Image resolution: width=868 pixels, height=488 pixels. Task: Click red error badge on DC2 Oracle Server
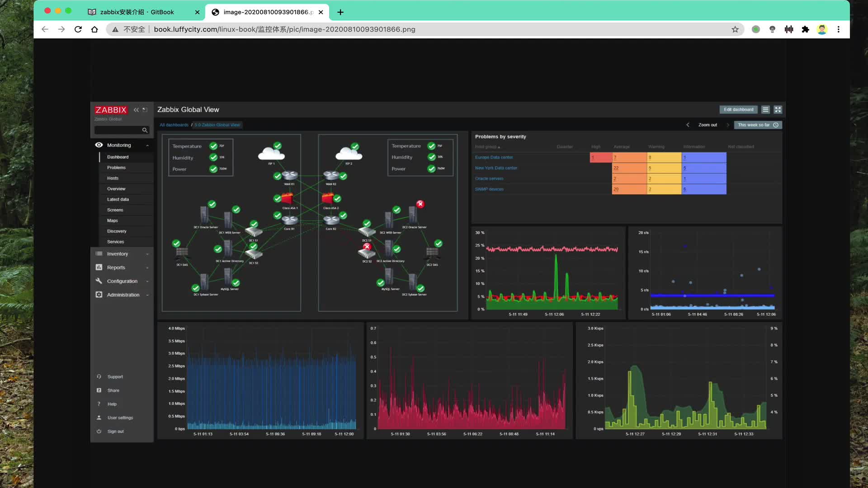(420, 204)
